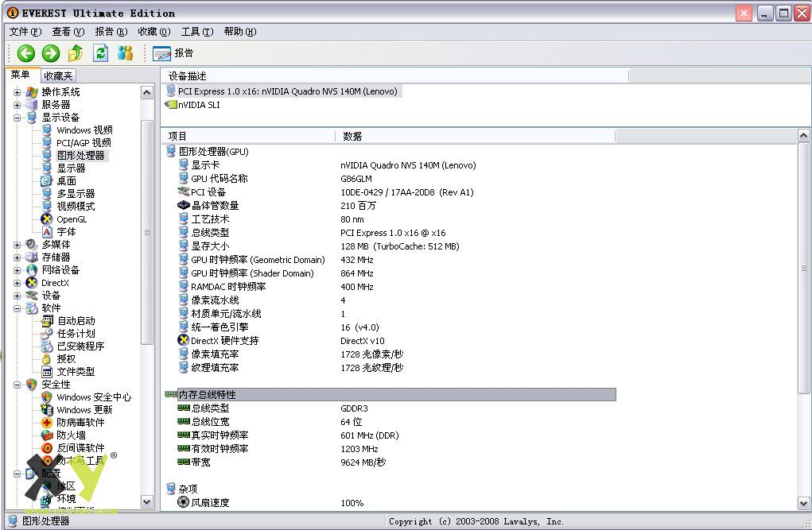This screenshot has height=530, width=812.
Task: Click the details pane scrollbar up arrow
Action: [x=804, y=136]
